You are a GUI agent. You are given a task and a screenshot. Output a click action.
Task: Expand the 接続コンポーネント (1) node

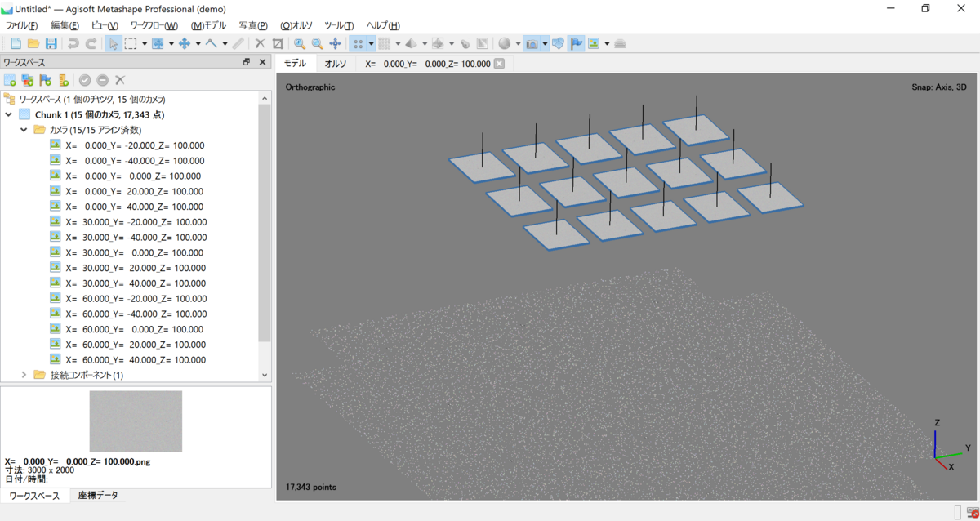(24, 375)
